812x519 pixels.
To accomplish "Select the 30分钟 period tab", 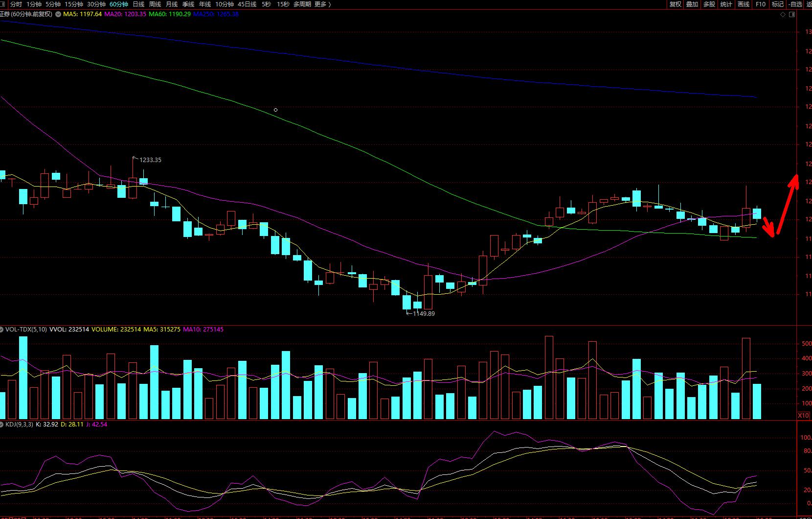I will point(96,4).
